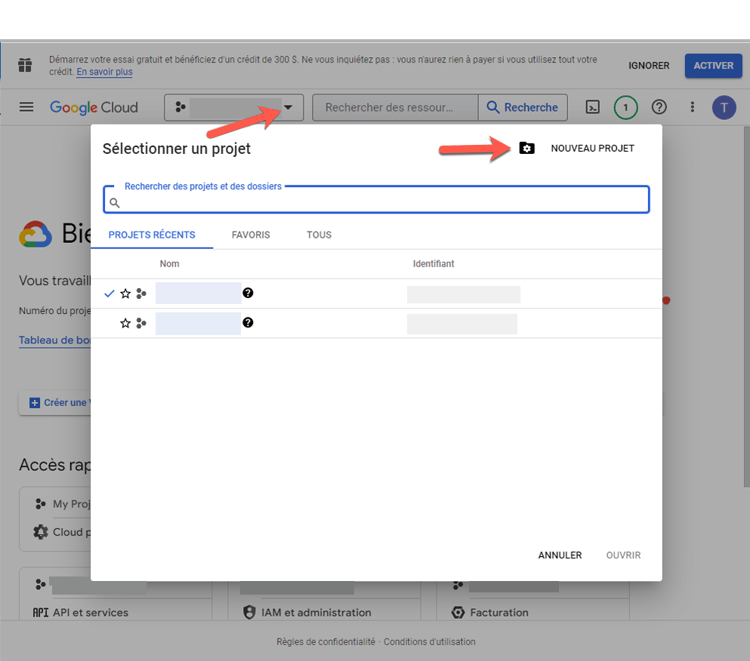Focus Rechercher des projets et des dossiers field

(376, 199)
